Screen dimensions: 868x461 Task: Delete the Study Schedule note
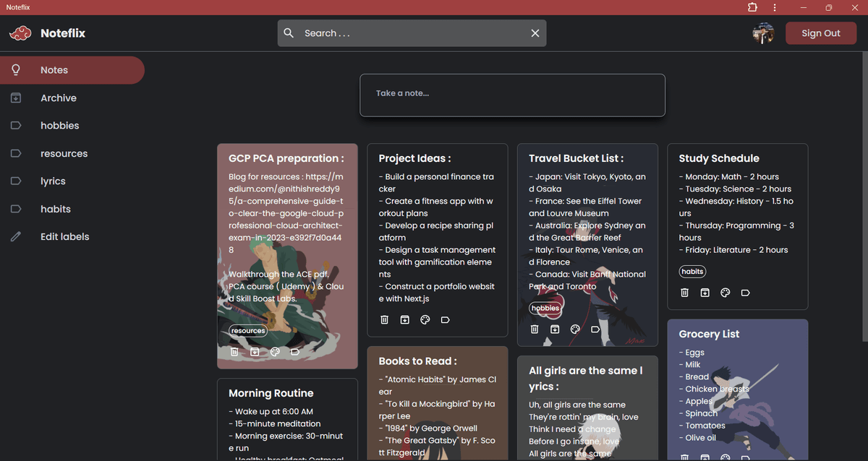(685, 293)
